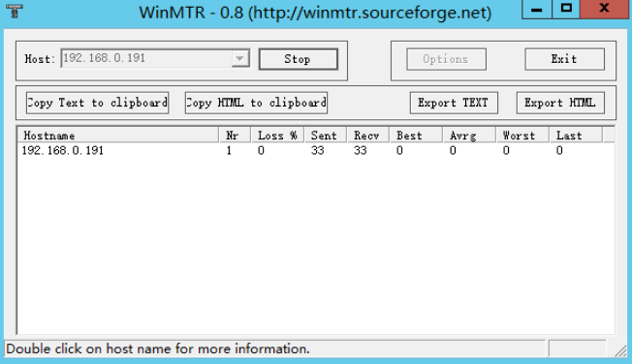The height and width of the screenshot is (364, 632).
Task: Click the Avrg column header
Action: tap(469, 136)
